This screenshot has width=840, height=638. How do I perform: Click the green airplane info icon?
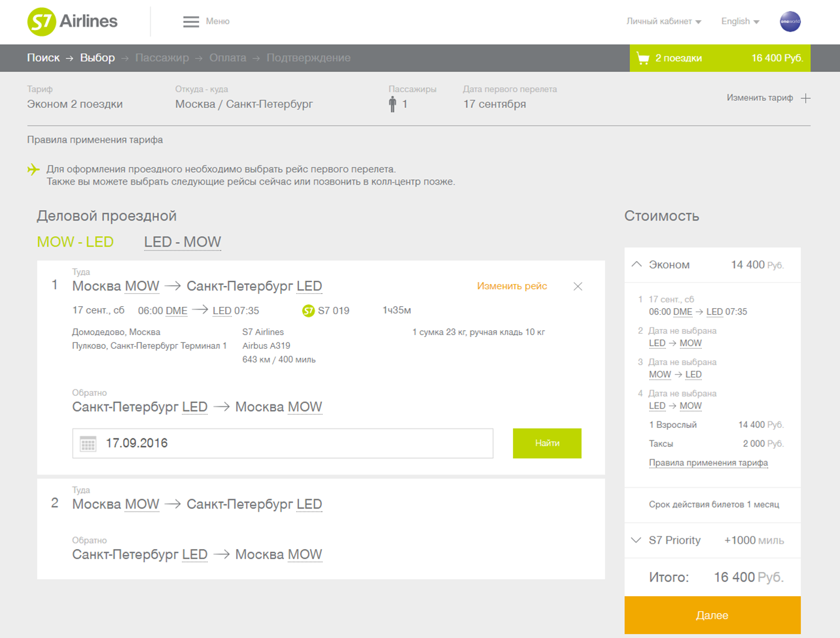point(33,169)
